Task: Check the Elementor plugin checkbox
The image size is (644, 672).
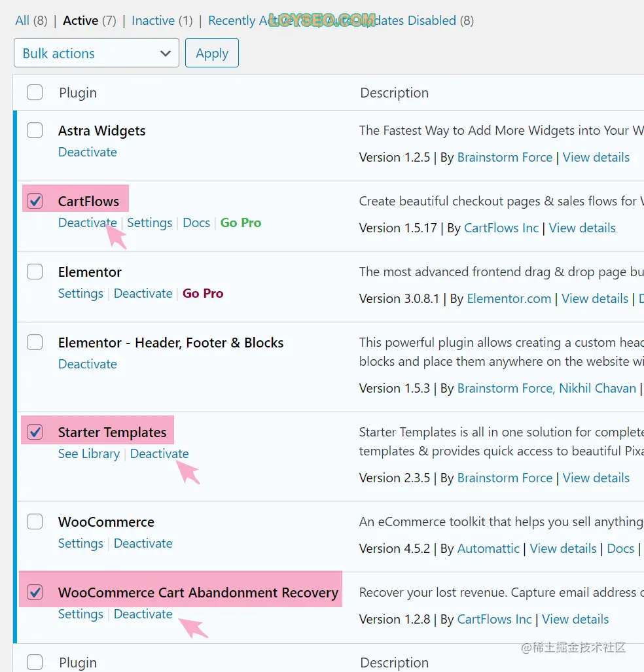Action: 35,272
